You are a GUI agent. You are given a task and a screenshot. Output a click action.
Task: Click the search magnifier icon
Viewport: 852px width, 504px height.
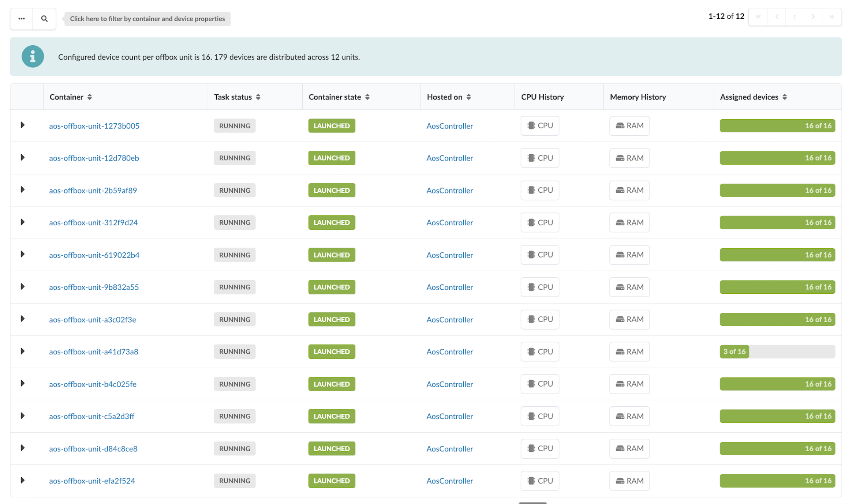click(44, 19)
